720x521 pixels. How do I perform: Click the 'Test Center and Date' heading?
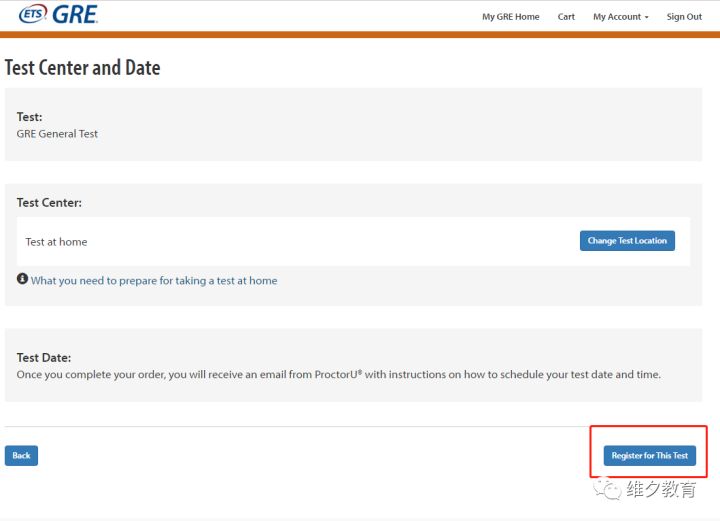82,68
